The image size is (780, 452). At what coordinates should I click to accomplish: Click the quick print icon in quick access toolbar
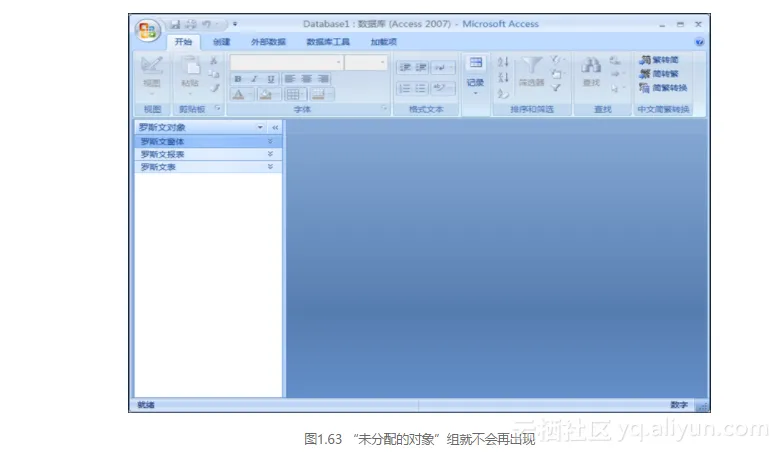191,24
